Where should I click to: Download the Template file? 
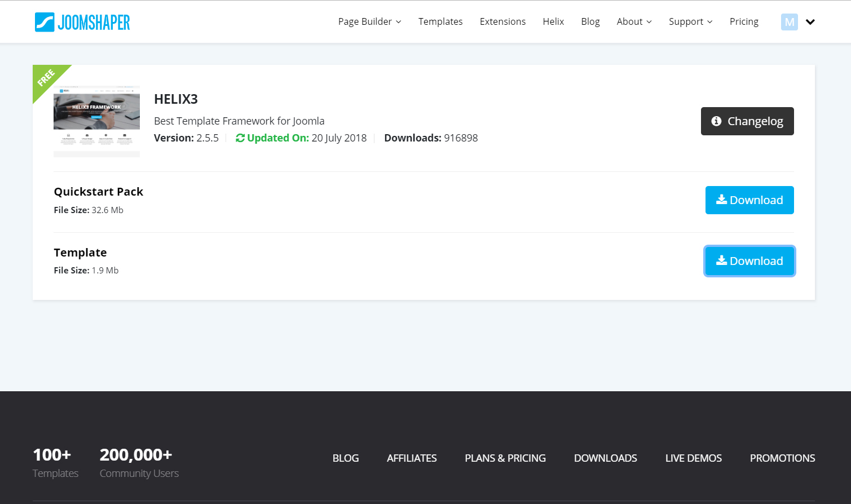(749, 261)
